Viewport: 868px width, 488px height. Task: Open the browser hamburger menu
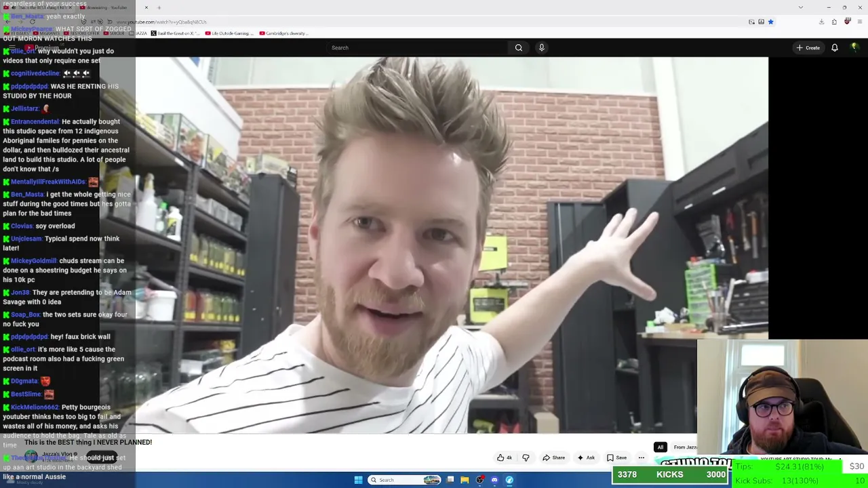860,22
